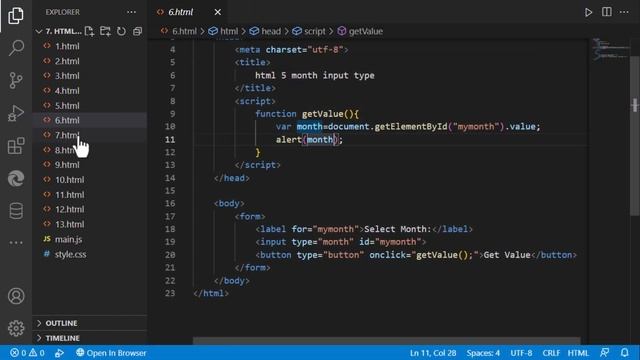The image size is (640, 360).
Task: Open notifications bell in status bar
Action: pyautogui.click(x=624, y=353)
